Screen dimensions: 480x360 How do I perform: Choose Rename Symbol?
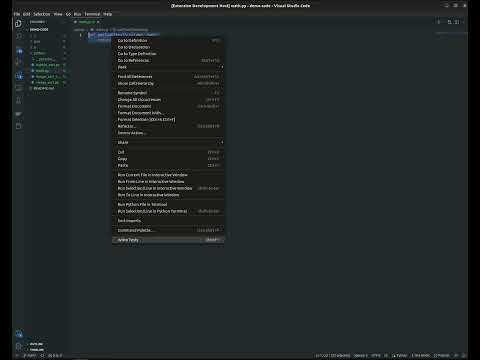point(168,93)
